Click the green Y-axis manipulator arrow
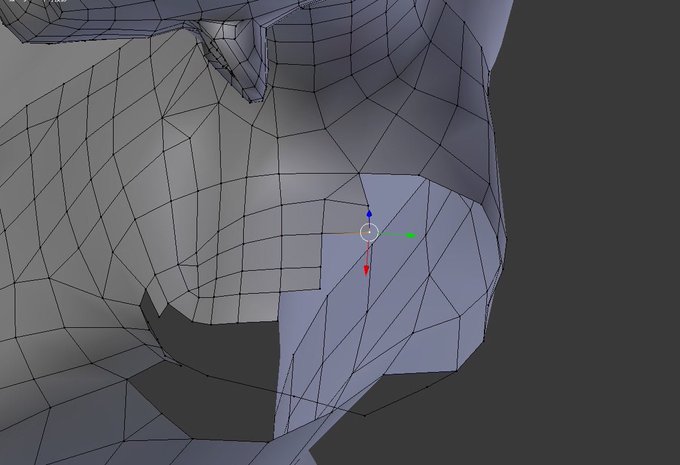 (x=411, y=236)
